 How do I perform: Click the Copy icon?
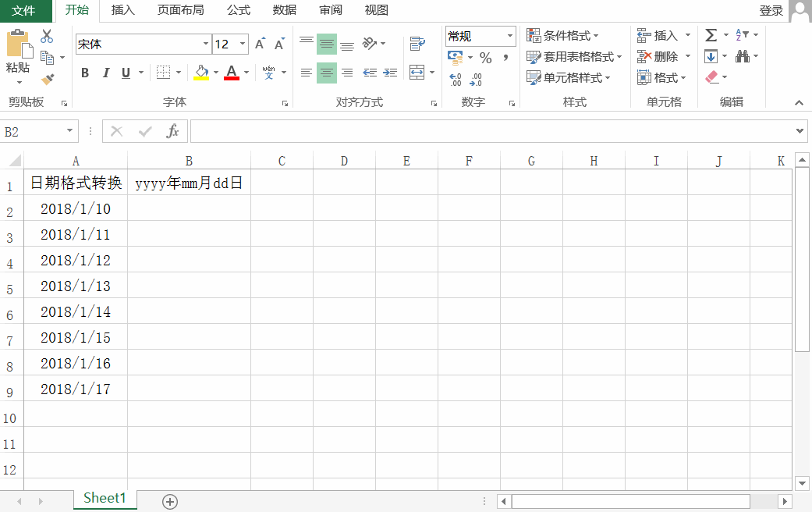47,58
